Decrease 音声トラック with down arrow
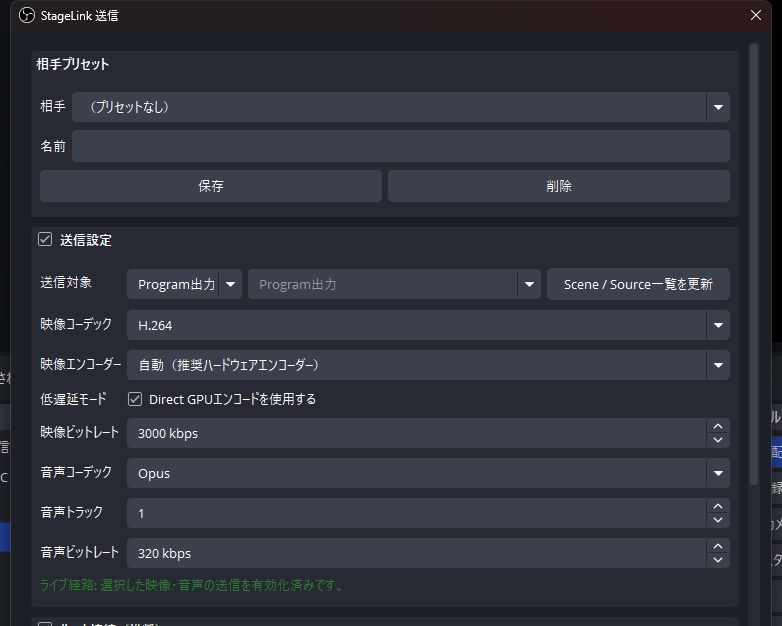Image resolution: width=782 pixels, height=626 pixels. [718, 520]
